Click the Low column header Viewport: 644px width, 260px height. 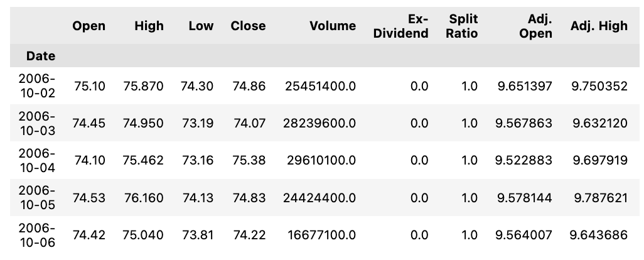[x=201, y=26]
